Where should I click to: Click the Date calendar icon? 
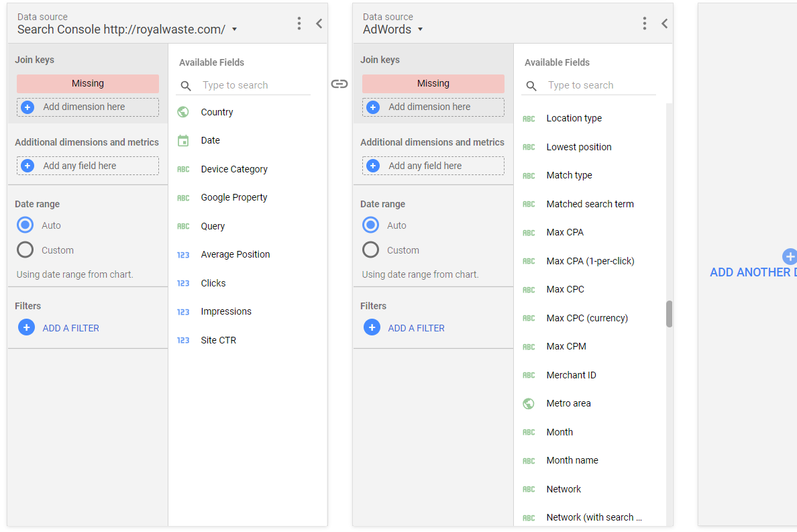point(183,141)
